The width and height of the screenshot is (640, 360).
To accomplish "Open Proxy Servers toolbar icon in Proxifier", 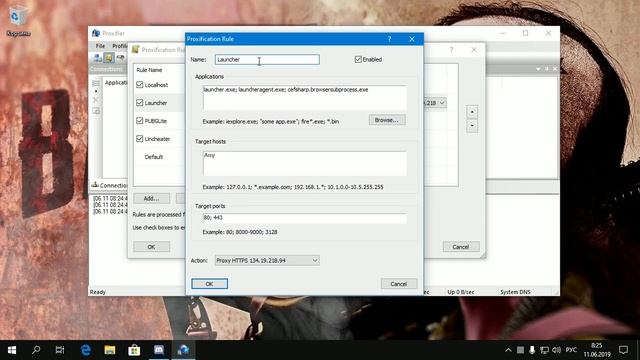I will click(x=98, y=58).
